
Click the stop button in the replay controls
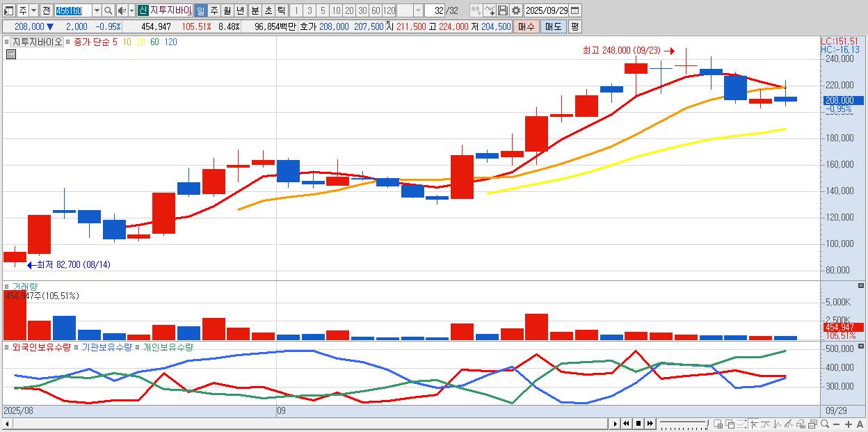coord(638,424)
